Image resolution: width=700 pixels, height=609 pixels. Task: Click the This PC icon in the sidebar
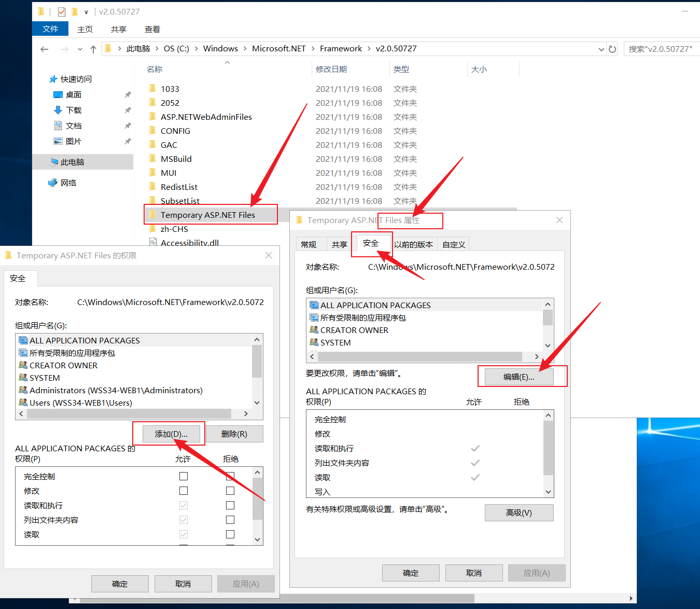(x=54, y=162)
